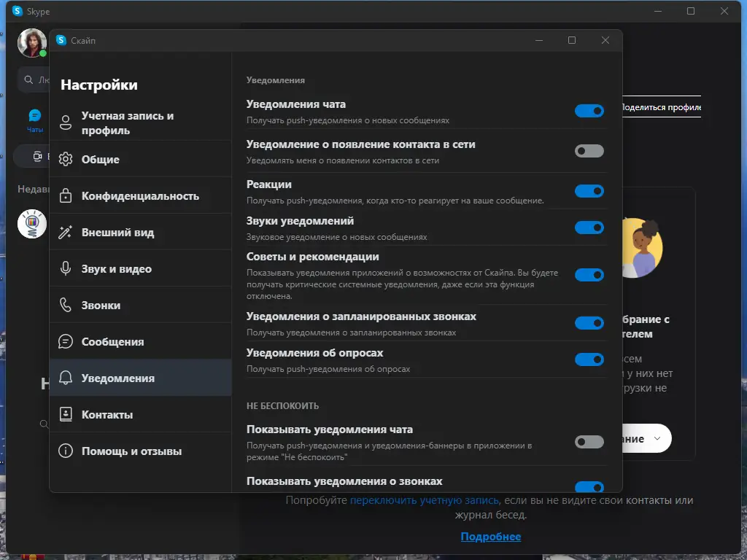This screenshot has width=747, height=560.
Task: Enable Показывать уведомления чата switch
Action: [589, 442]
